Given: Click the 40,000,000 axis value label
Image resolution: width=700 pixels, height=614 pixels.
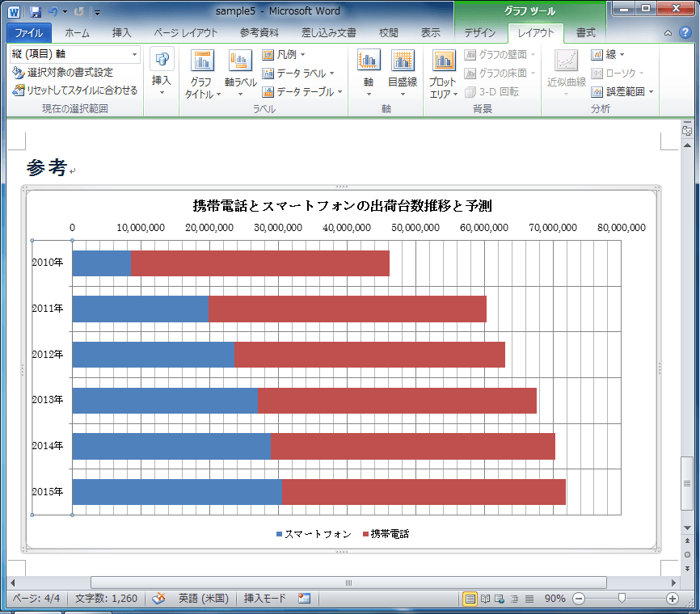Looking at the screenshot, I should pyautogui.click(x=347, y=228).
